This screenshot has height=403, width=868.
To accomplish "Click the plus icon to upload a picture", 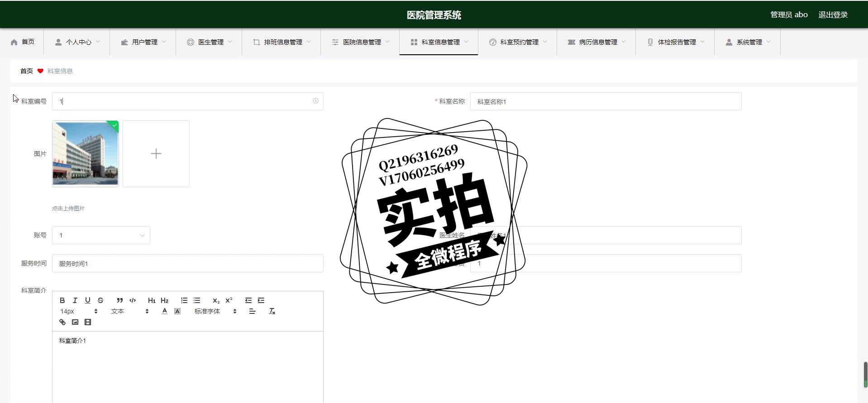I will tap(156, 154).
